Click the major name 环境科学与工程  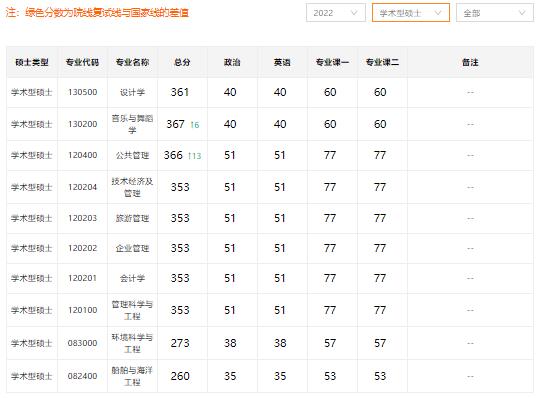click(132, 343)
